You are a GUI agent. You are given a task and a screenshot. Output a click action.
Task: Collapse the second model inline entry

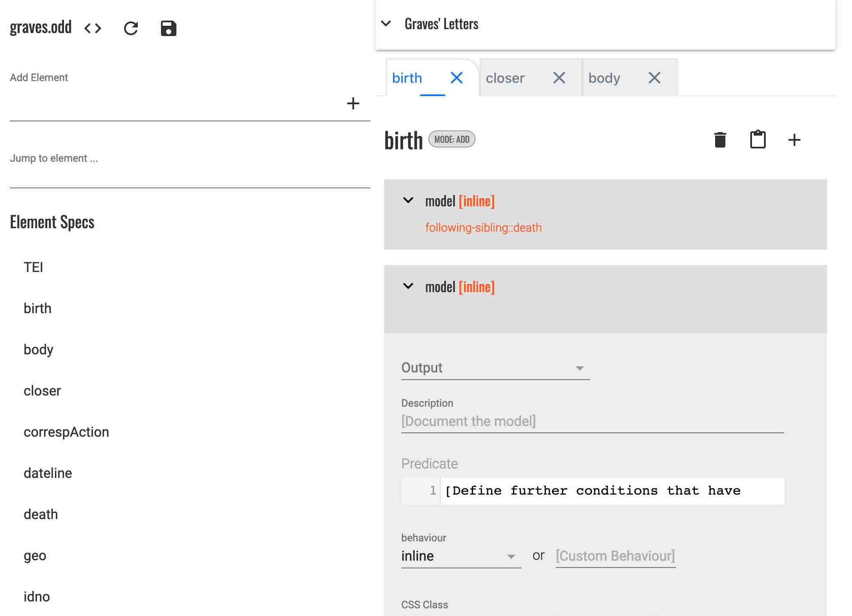tap(407, 286)
